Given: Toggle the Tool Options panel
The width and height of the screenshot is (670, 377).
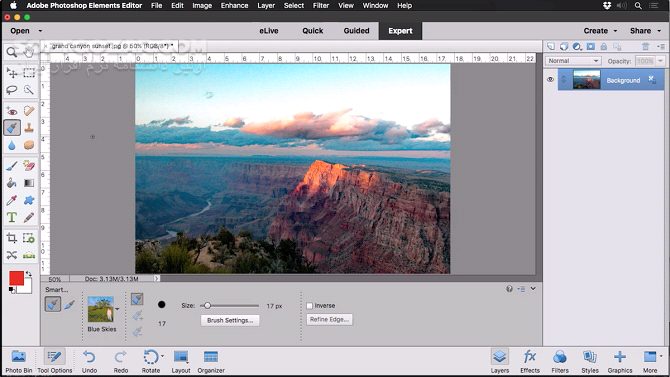Looking at the screenshot, I should [x=55, y=361].
